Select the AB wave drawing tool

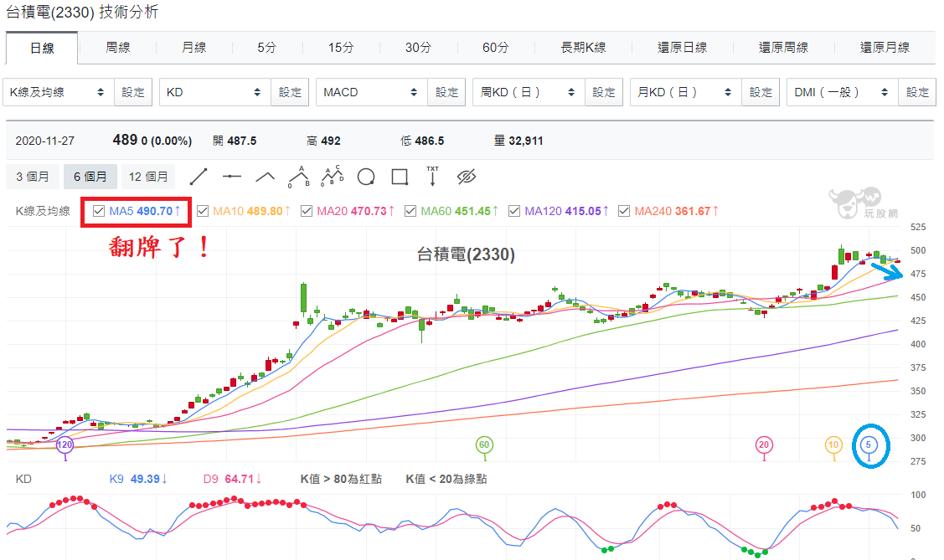coord(298,177)
